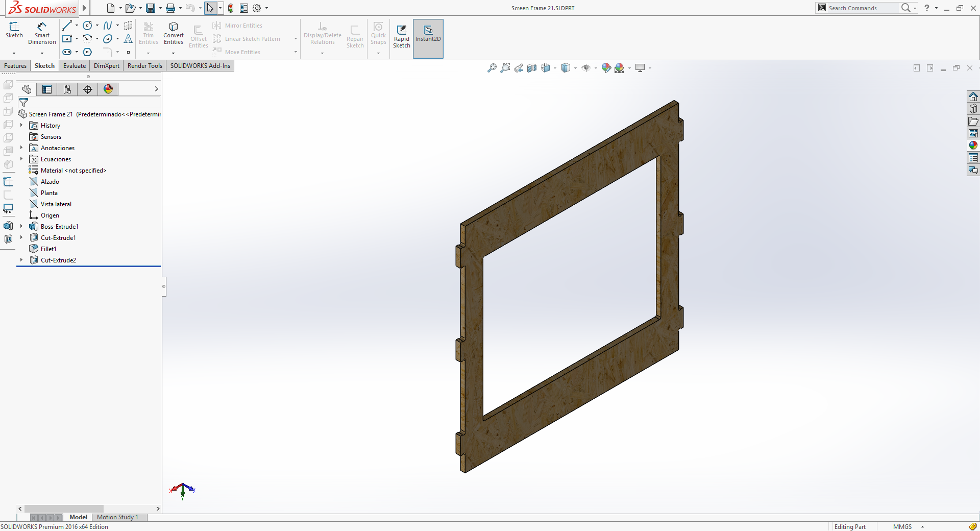Click the tree horizontal scrollbar

pyautogui.click(x=64, y=509)
